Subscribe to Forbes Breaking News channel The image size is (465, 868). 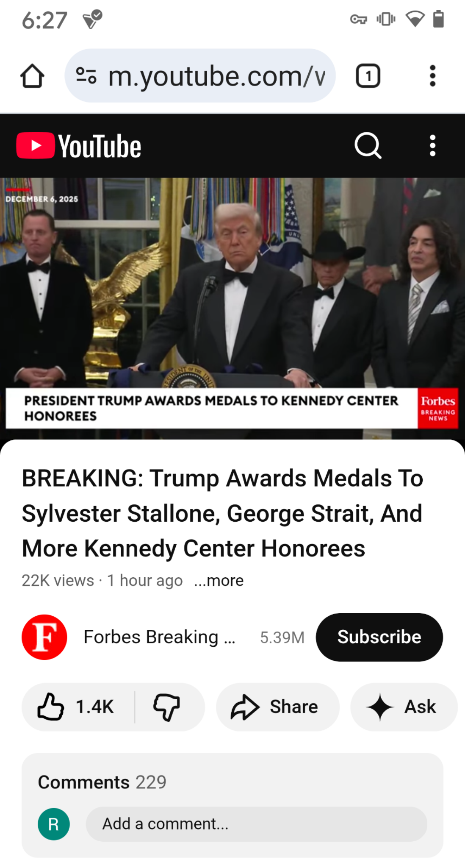379,637
